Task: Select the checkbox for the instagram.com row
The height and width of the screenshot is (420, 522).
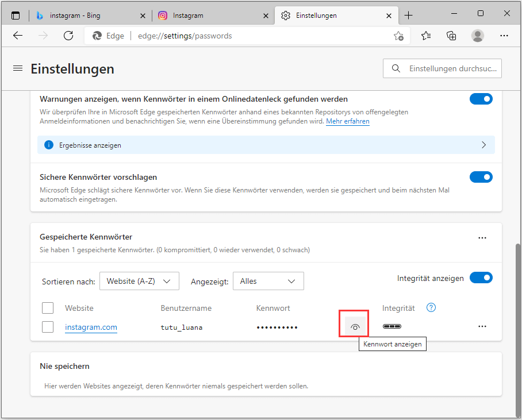Action: click(x=48, y=326)
